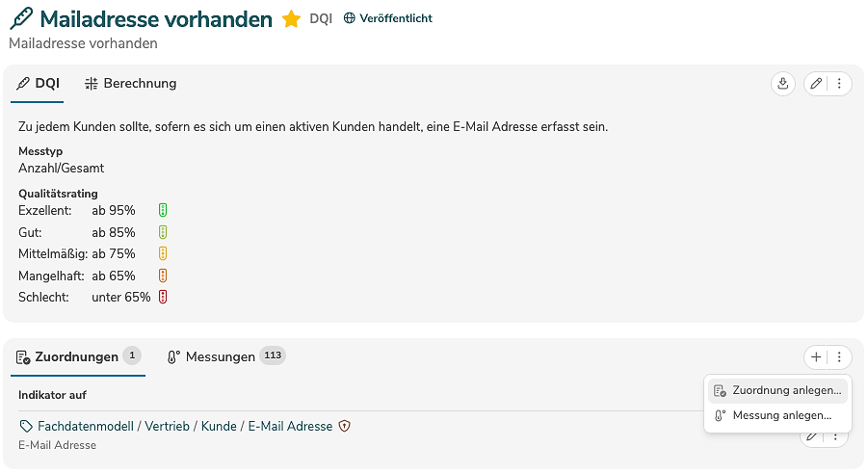Click the green Exzellent rating indicator icon
868x473 pixels.
164,210
